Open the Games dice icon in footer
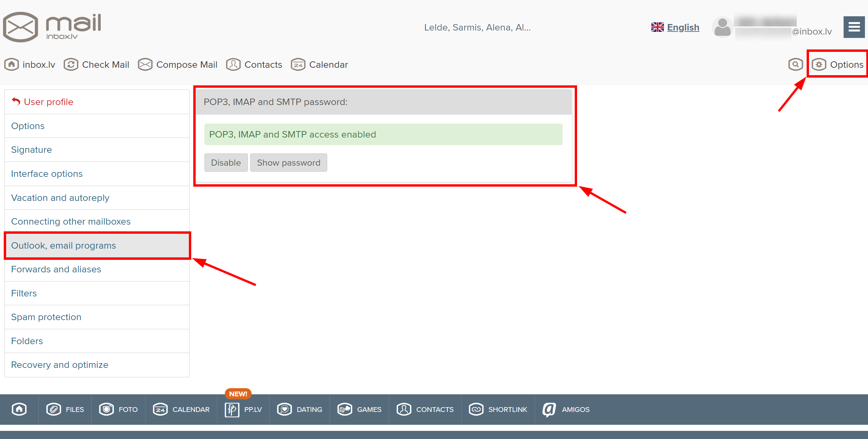Image resolution: width=868 pixels, height=439 pixels. [x=345, y=409]
